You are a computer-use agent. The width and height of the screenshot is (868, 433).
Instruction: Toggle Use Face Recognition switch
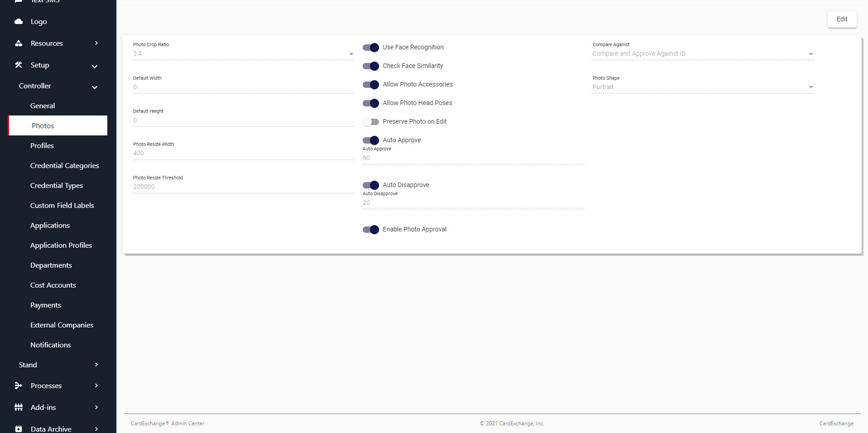pyautogui.click(x=371, y=48)
